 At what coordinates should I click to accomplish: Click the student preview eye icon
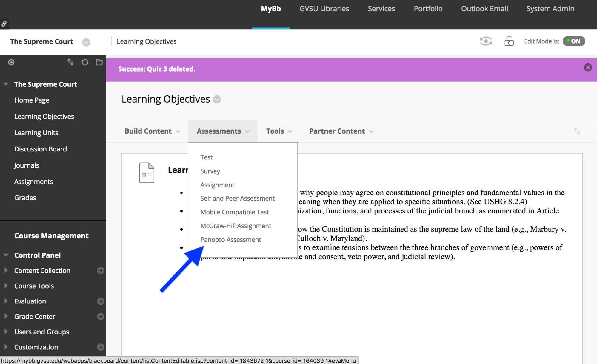tap(486, 41)
